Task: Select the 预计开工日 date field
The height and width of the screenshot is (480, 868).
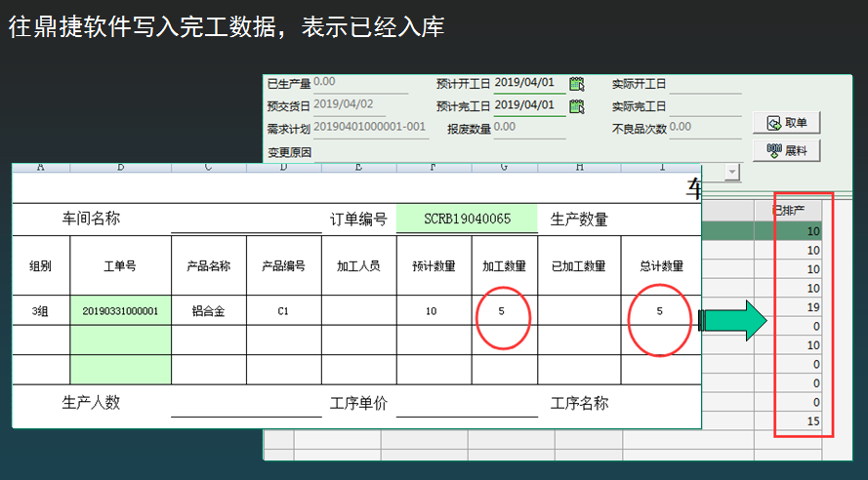Action: (x=530, y=83)
